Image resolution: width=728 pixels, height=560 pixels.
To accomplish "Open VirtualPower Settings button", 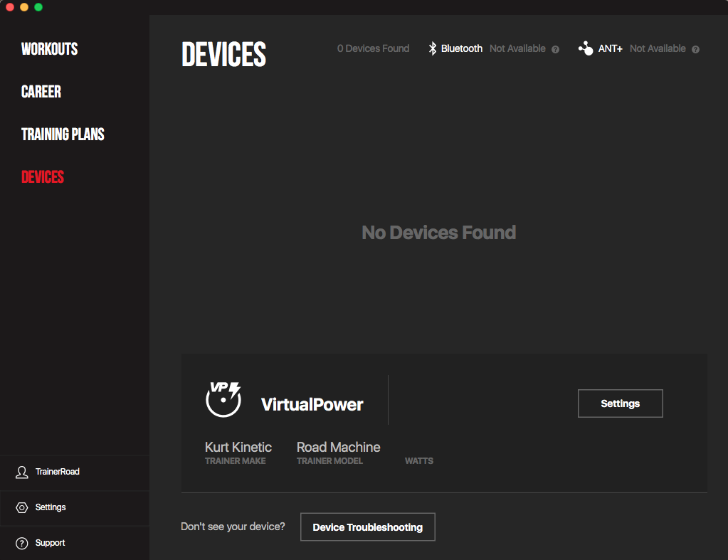I will pos(621,403).
